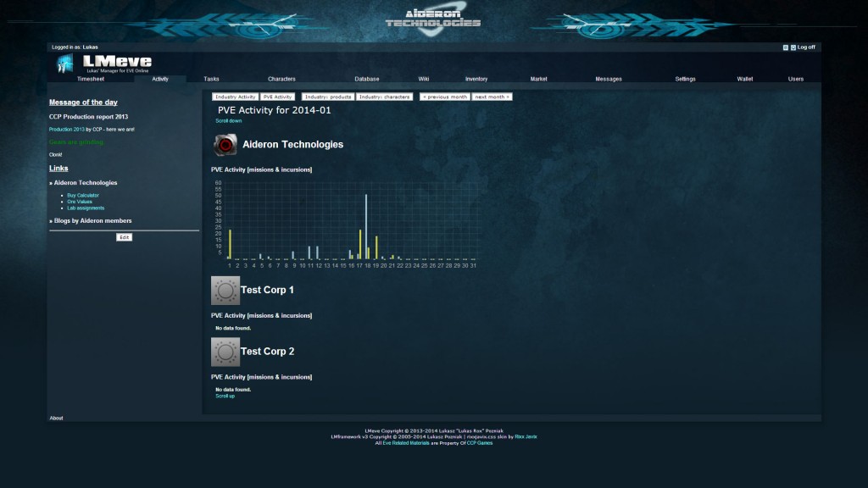This screenshot has height=488, width=868.
Task: Open the Market tab
Action: (x=538, y=79)
